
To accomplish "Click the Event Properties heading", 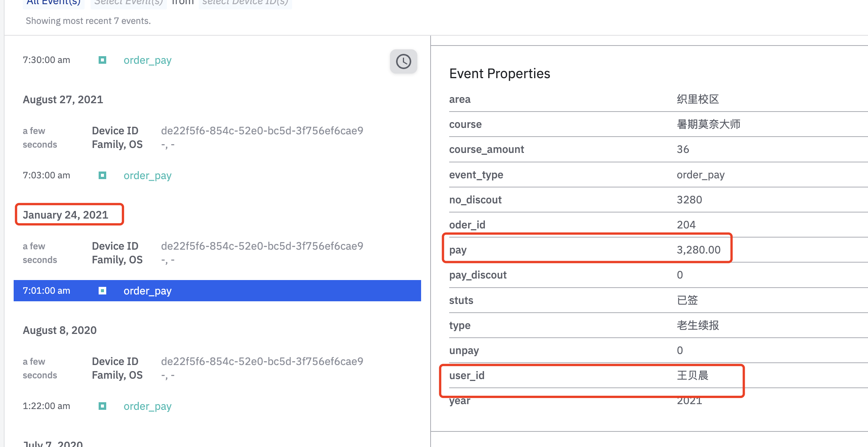I will click(499, 73).
